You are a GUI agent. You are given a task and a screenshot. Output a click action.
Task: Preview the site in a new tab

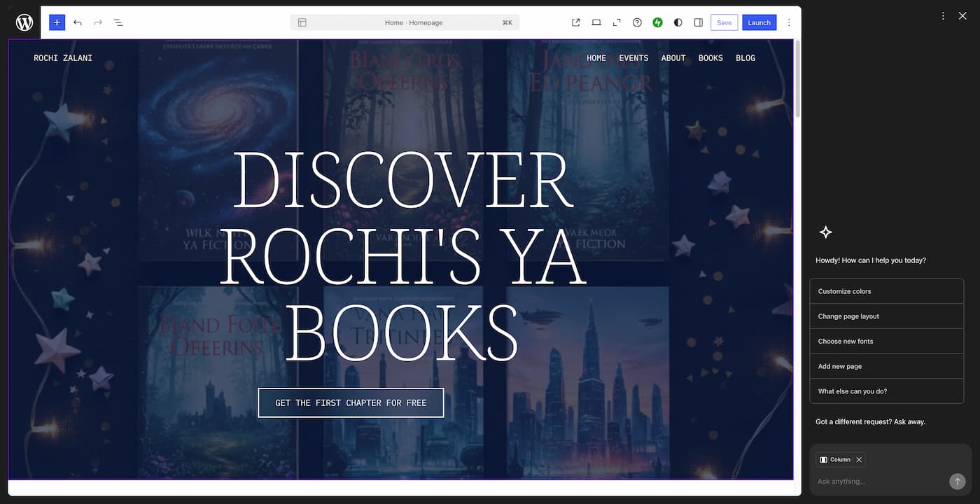(575, 22)
